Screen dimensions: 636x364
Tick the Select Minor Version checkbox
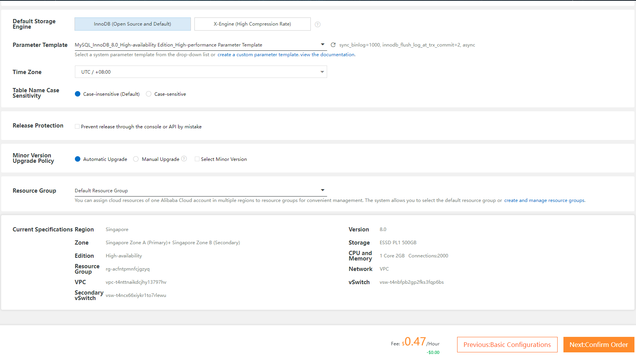tap(197, 159)
